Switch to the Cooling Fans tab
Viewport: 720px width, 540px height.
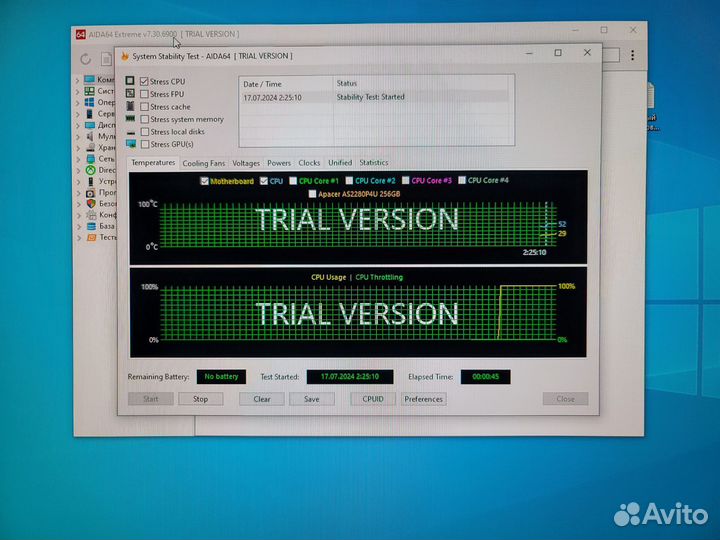pyautogui.click(x=204, y=163)
